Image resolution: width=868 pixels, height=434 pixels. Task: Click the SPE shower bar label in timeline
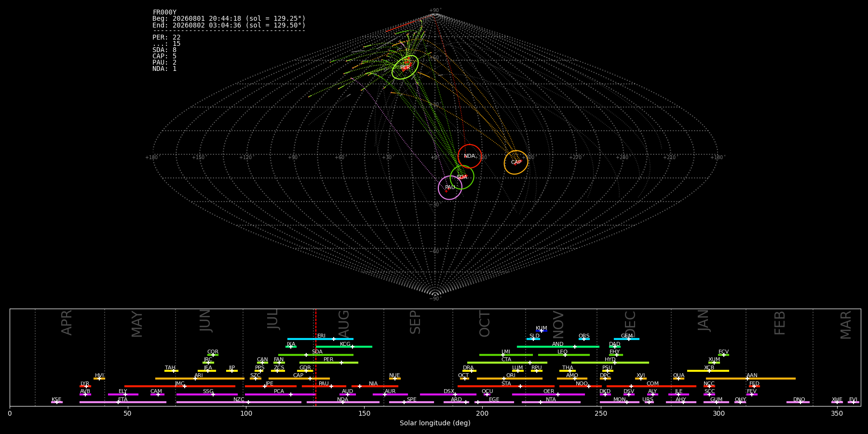click(x=411, y=400)
